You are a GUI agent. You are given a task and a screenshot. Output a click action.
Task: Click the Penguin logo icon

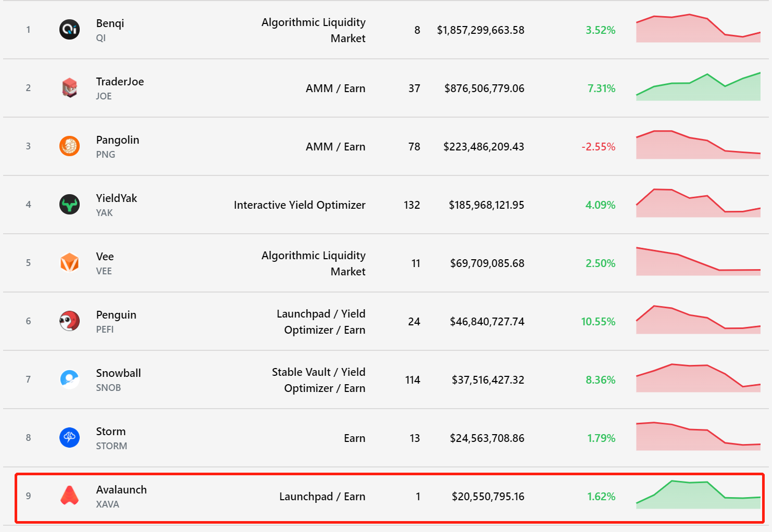coord(69,321)
